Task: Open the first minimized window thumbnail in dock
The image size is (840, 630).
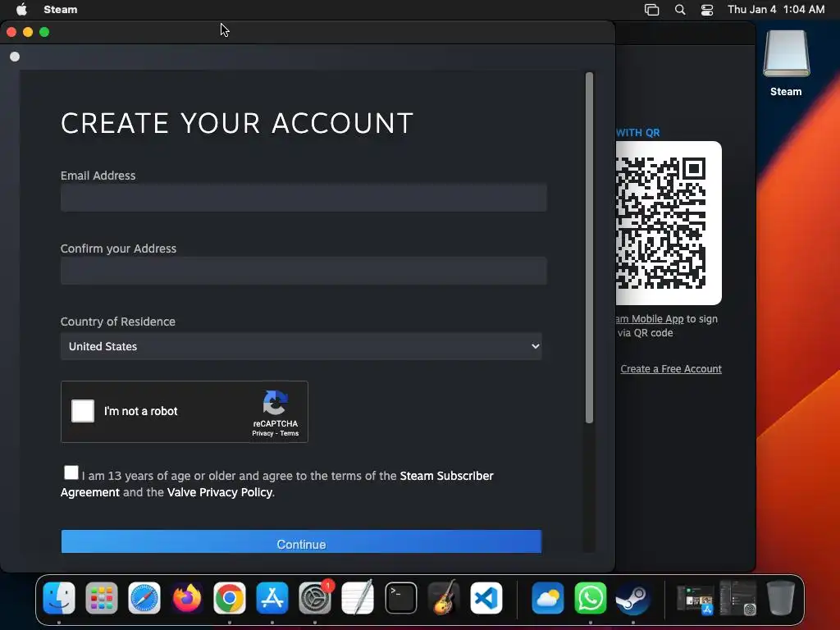Action: pyautogui.click(x=695, y=598)
